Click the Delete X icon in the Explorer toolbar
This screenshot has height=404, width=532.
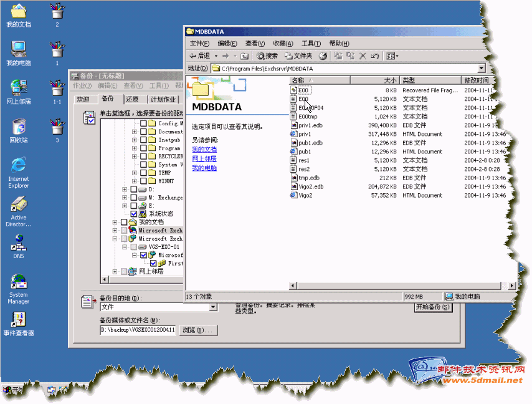(363, 56)
